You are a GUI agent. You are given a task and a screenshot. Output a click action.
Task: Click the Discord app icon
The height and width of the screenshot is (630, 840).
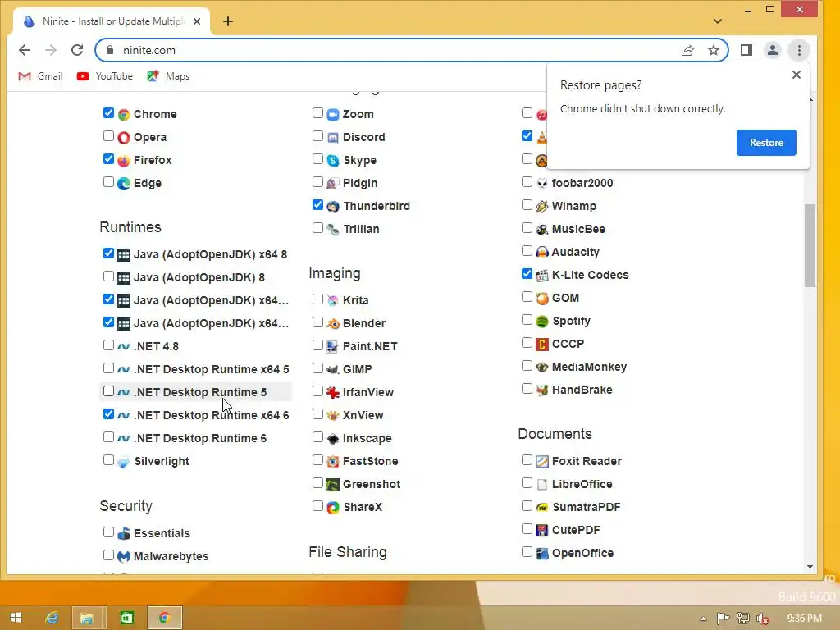click(x=333, y=138)
